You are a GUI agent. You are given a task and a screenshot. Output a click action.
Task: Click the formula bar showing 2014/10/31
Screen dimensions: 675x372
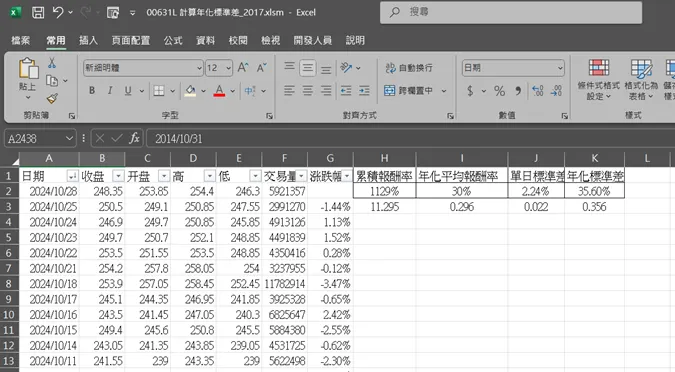409,138
